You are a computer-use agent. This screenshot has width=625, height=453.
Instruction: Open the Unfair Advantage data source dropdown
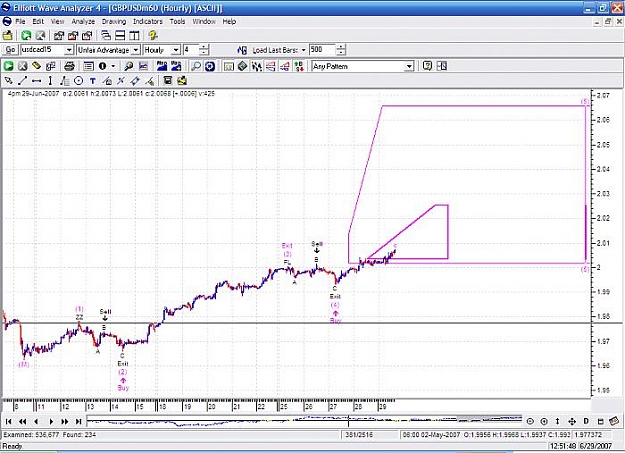pos(136,50)
